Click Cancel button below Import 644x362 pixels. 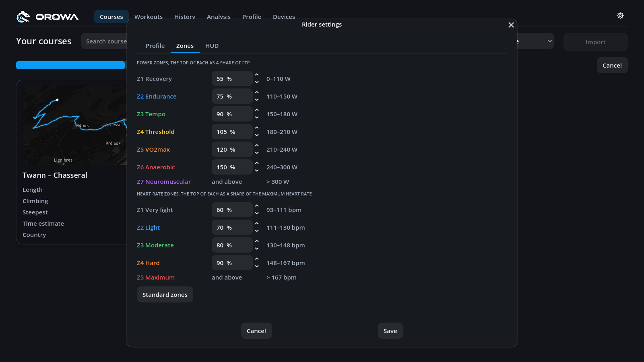(612, 65)
